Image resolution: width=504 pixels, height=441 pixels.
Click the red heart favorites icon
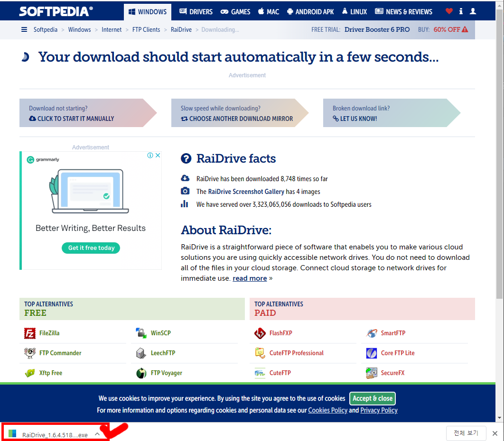click(x=449, y=11)
